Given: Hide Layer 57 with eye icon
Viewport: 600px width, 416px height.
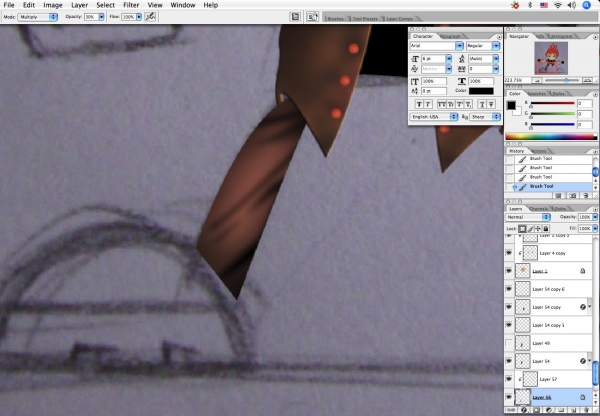Looking at the screenshot, I should (509, 378).
